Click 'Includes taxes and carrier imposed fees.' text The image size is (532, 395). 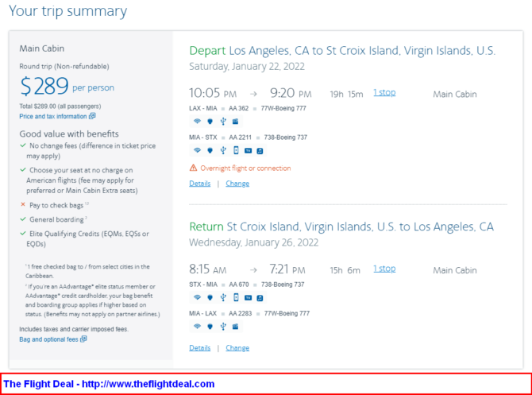point(74,329)
